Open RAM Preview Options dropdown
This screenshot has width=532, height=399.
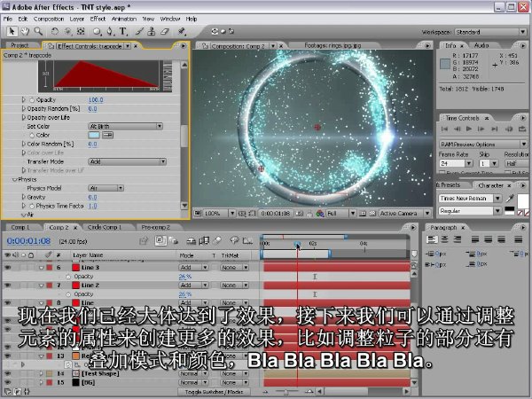point(483,145)
